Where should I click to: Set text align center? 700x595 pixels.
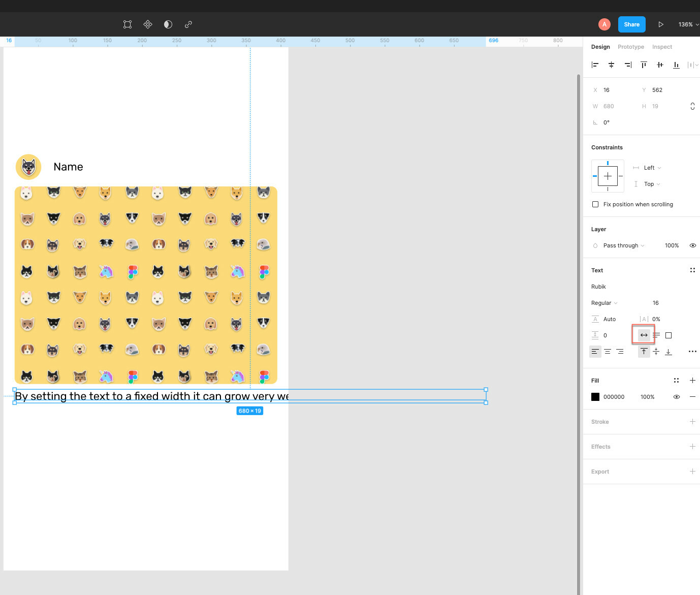tap(608, 352)
